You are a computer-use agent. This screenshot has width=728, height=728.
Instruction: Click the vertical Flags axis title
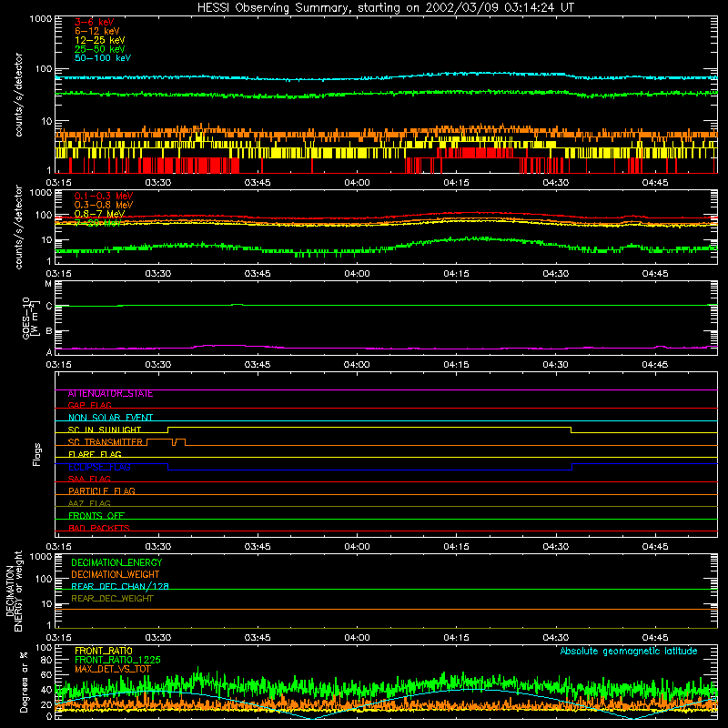(x=37, y=454)
